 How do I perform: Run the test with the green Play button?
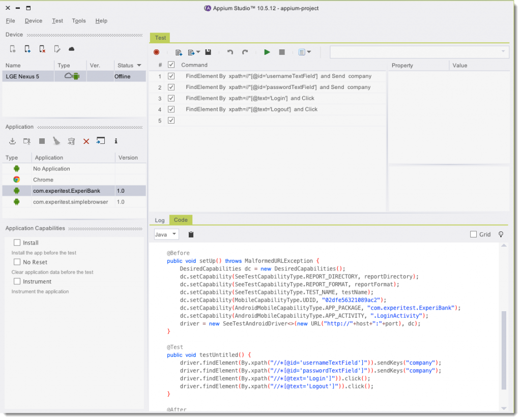click(x=267, y=52)
